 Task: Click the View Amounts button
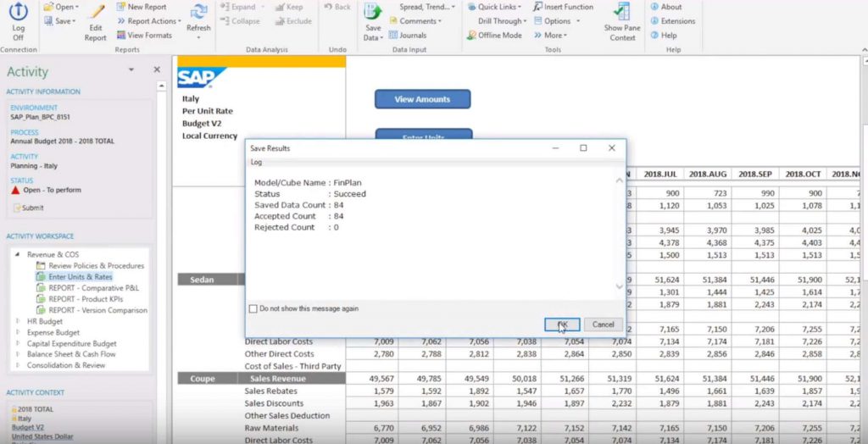tap(422, 100)
